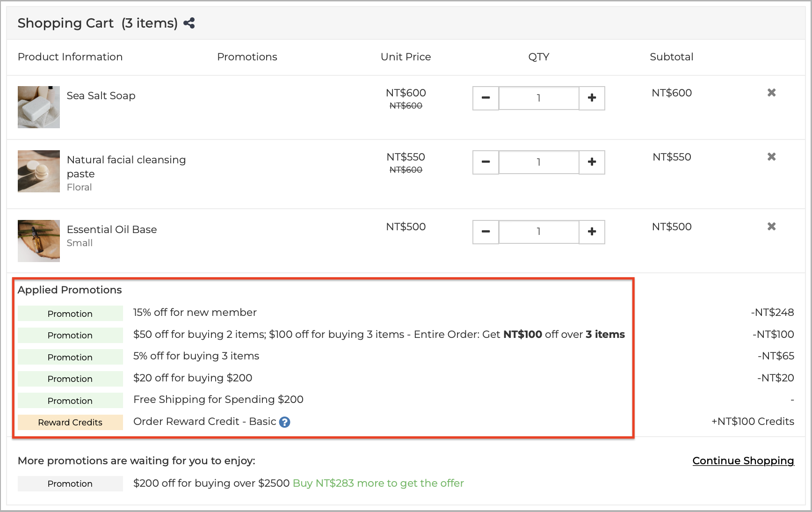This screenshot has width=812, height=512.
Task: Click the Essential Oil Base product thumbnail
Action: pyautogui.click(x=39, y=241)
